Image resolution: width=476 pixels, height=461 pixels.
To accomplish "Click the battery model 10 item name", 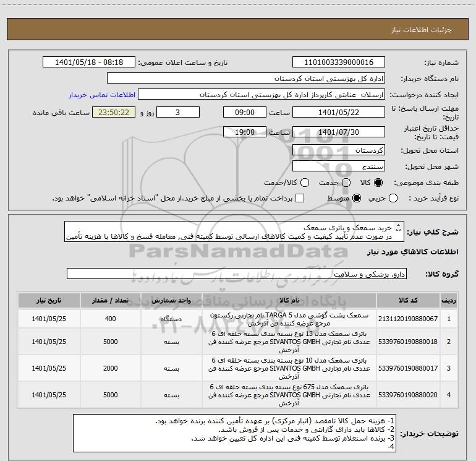I will [289, 368].
